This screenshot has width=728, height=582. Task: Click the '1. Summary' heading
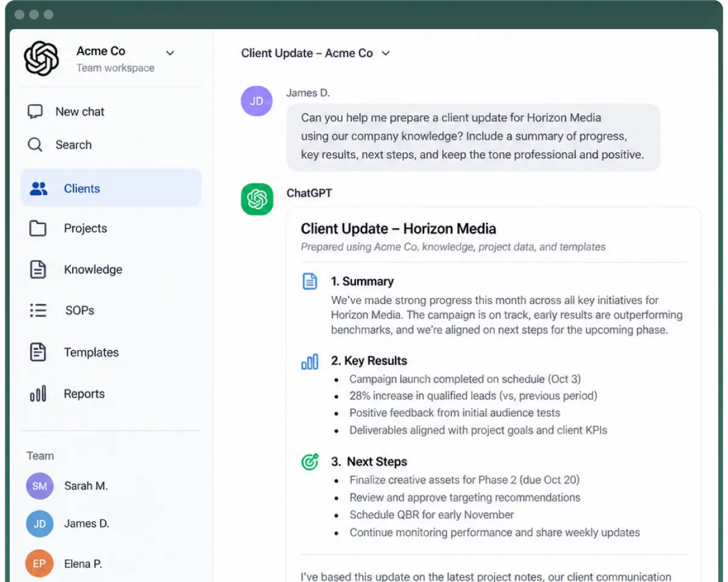362,281
